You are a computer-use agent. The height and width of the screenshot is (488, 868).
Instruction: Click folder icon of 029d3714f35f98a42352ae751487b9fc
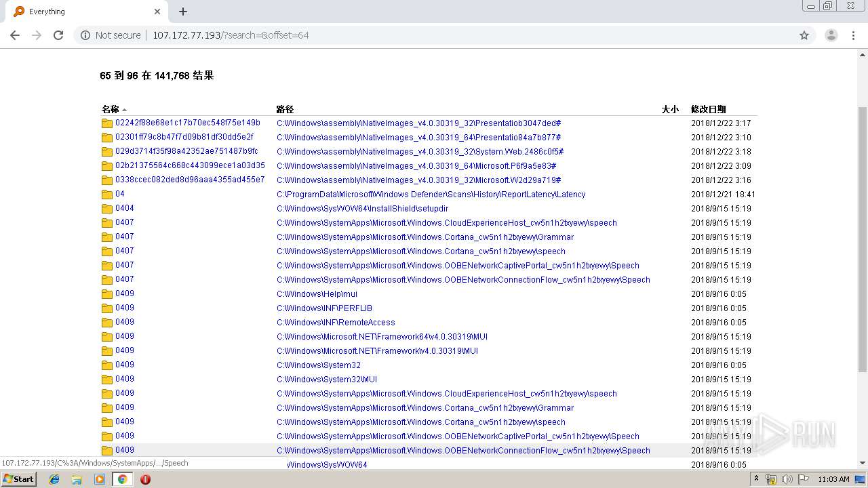[x=107, y=152]
